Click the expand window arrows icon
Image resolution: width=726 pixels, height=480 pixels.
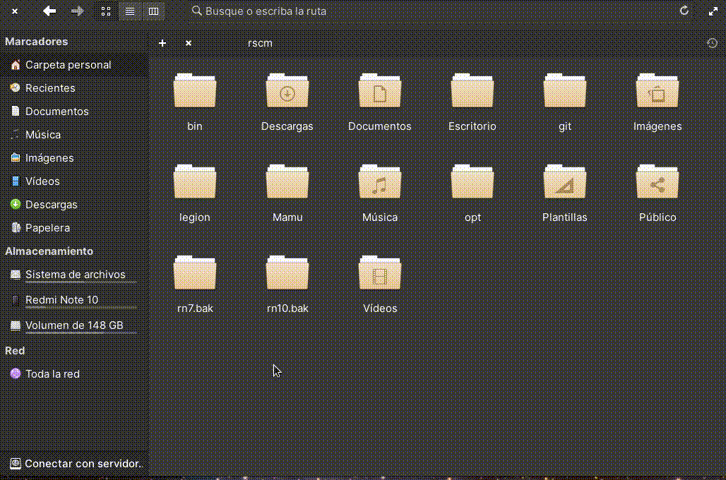point(713,11)
